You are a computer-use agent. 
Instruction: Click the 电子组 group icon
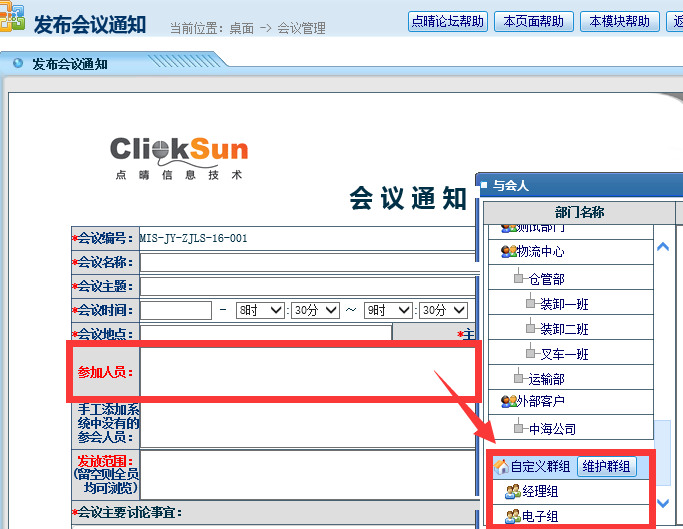point(512,516)
